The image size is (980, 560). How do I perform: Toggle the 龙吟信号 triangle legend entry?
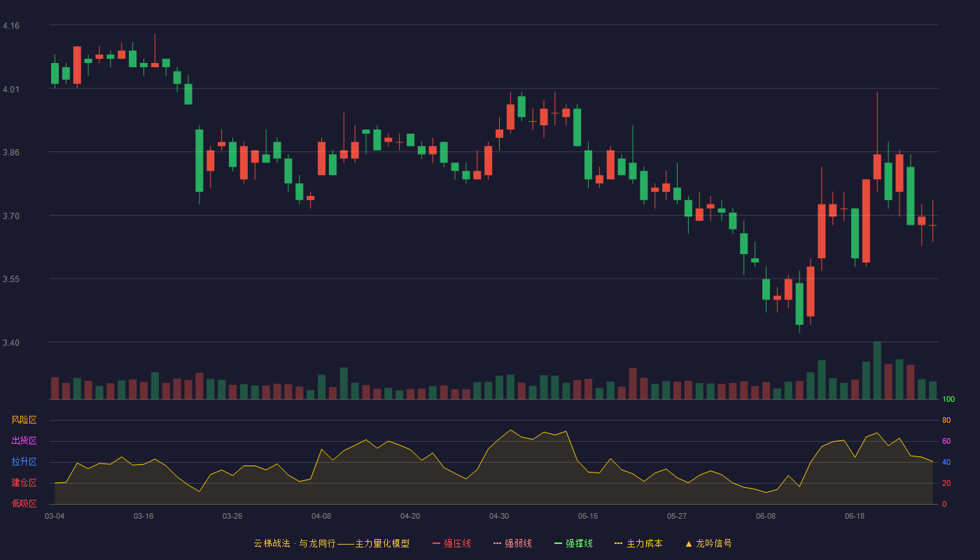708,543
